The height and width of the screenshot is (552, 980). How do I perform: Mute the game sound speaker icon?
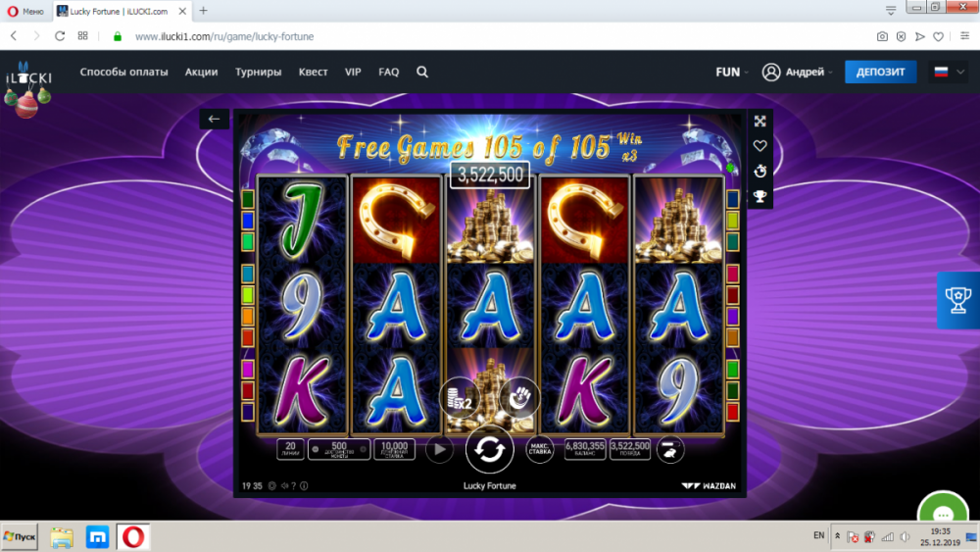click(x=284, y=485)
